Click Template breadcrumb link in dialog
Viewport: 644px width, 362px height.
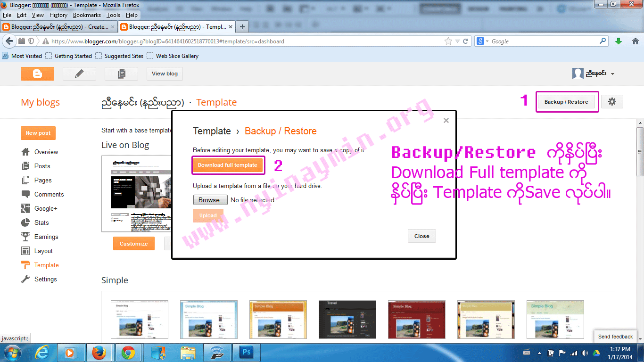point(212,131)
